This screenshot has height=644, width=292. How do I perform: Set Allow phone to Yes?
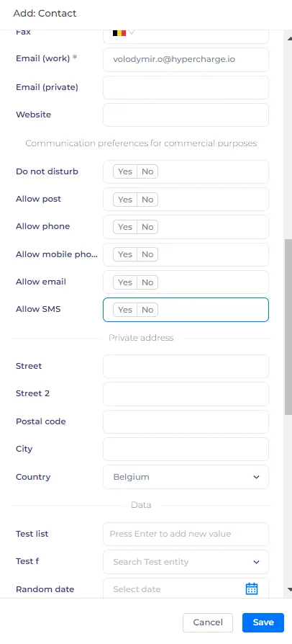pos(125,227)
